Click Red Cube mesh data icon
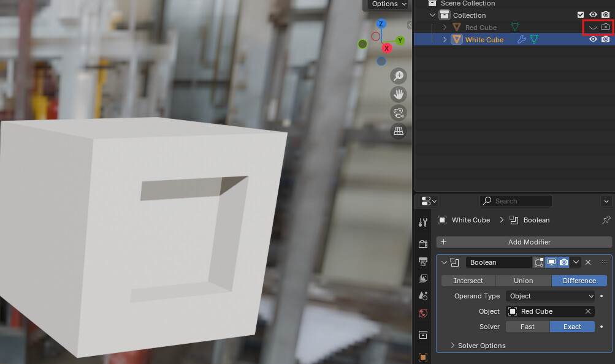 [x=515, y=27]
